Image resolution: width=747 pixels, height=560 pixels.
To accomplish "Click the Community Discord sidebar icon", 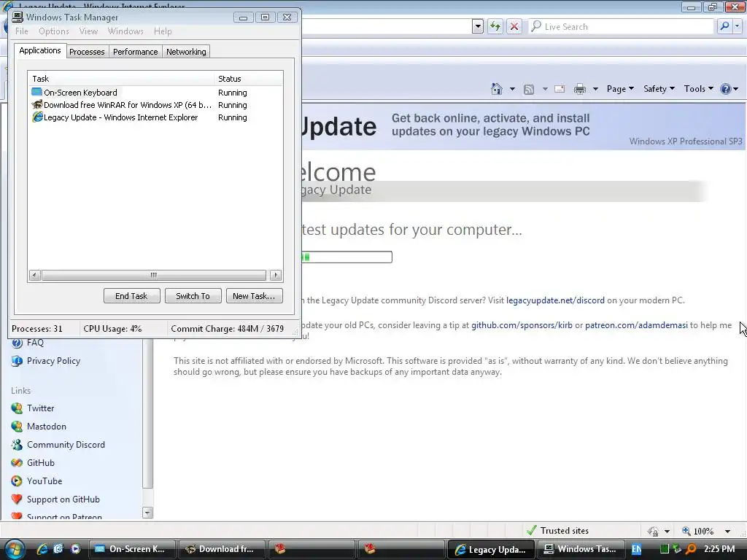I will (x=17, y=444).
